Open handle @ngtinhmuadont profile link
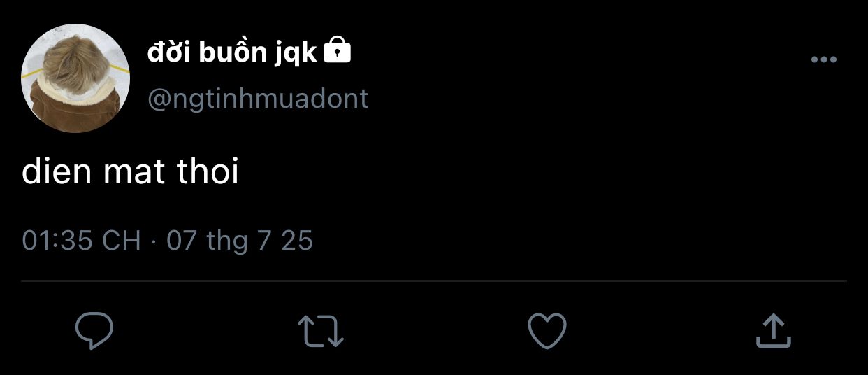 tap(258, 99)
